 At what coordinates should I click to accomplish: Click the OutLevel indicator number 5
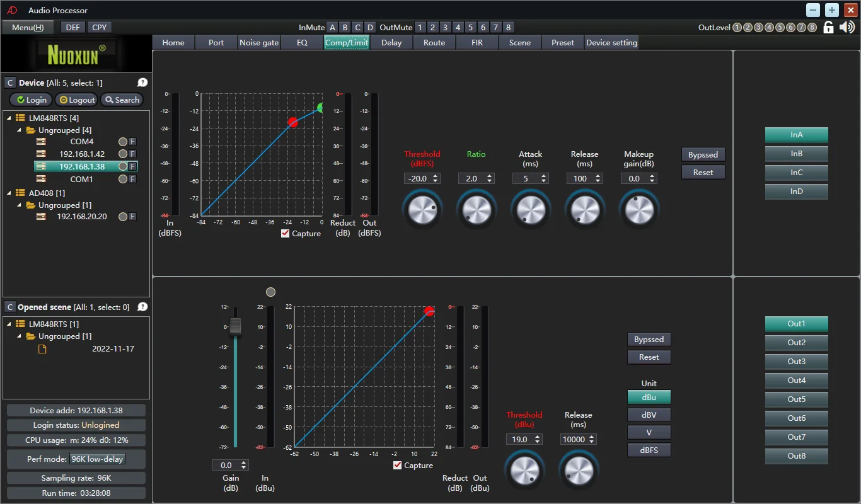coord(780,27)
